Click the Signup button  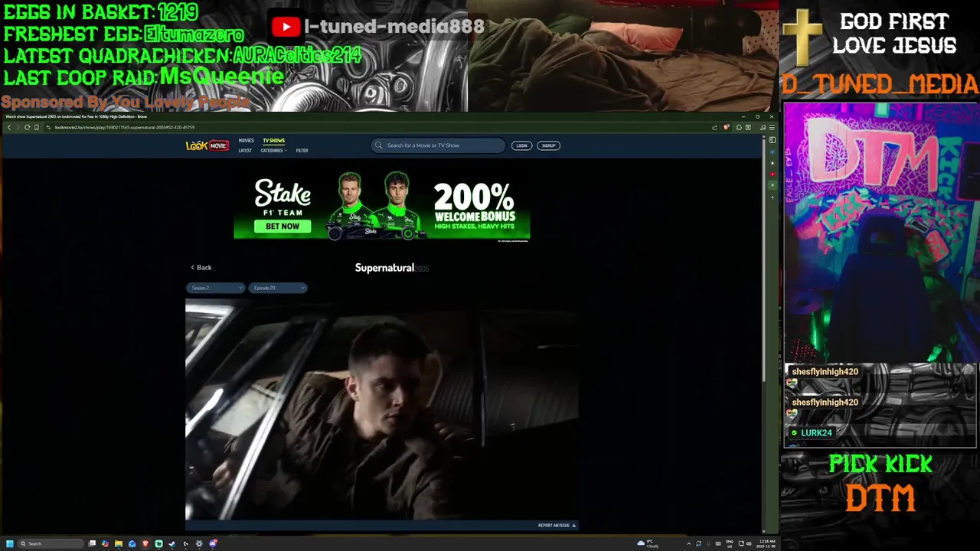pyautogui.click(x=548, y=145)
